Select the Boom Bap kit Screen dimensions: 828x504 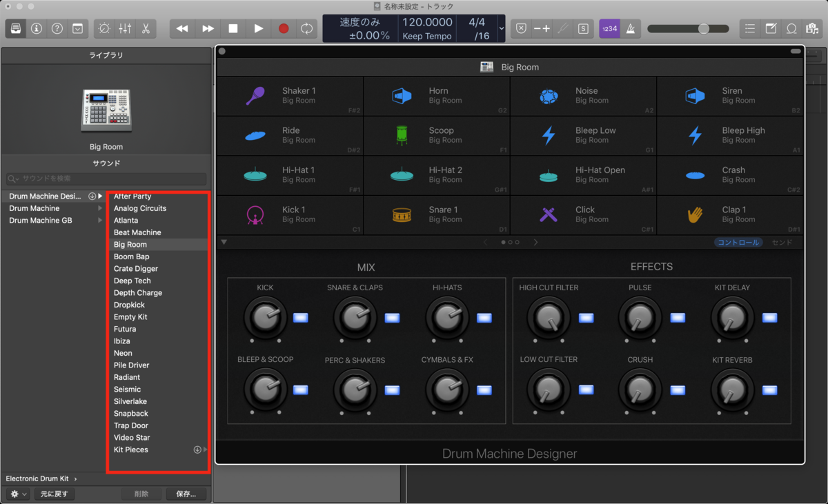tap(132, 256)
